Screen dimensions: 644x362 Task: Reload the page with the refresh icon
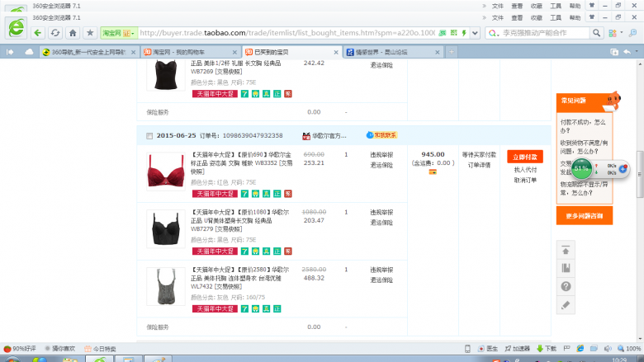[55, 33]
